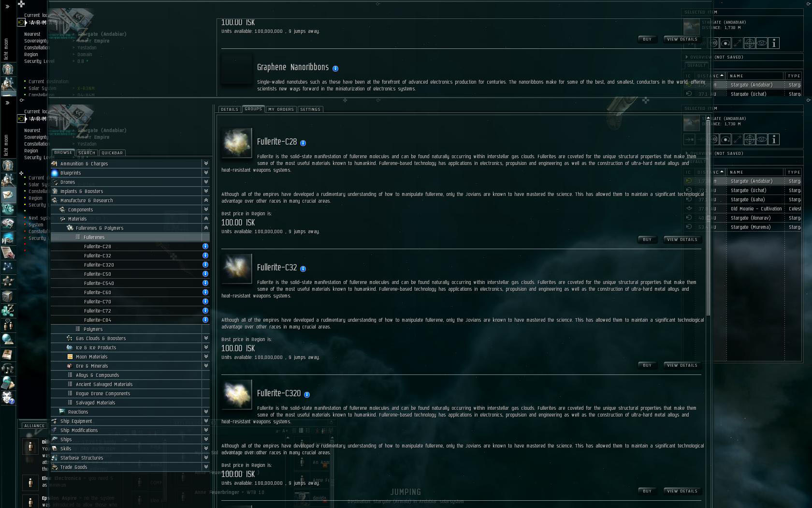Show info for Fullerite-C84 in the browse tree
This screenshot has width=812, height=508.
click(x=205, y=320)
